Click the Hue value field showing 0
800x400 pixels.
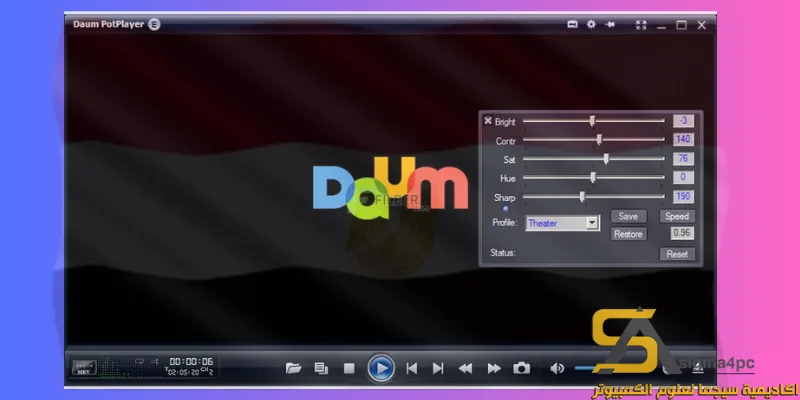point(684,177)
